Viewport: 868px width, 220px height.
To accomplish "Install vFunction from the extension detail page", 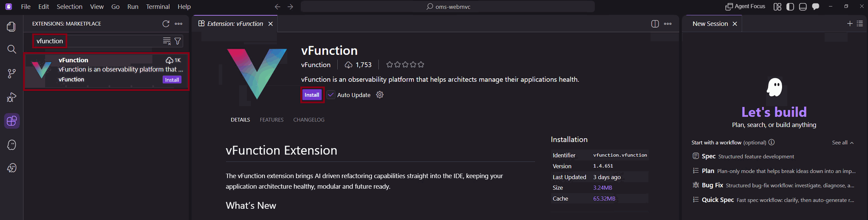I will (312, 95).
